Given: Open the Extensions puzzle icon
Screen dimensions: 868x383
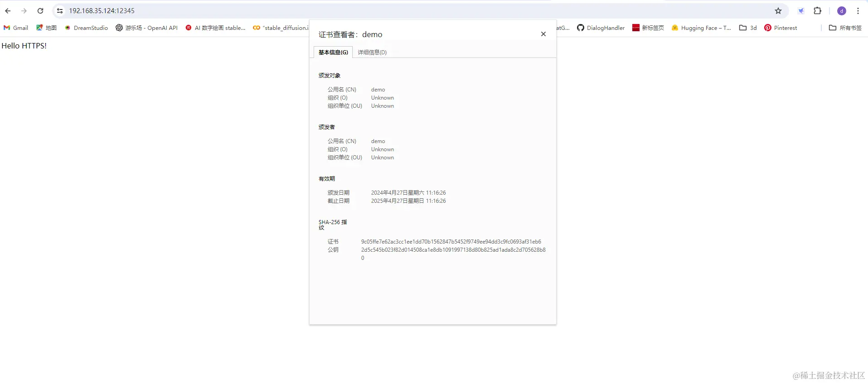Looking at the screenshot, I should [x=818, y=11].
